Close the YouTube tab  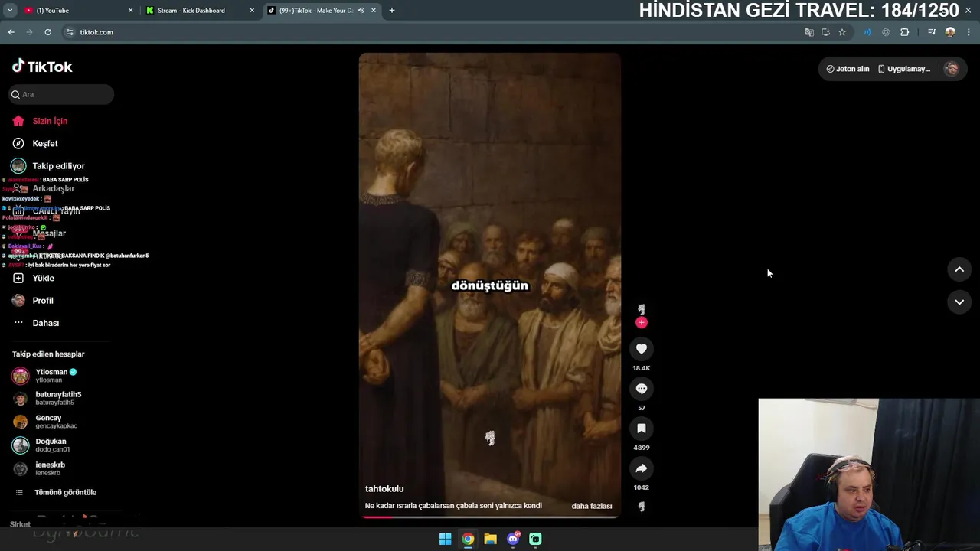[130, 11]
